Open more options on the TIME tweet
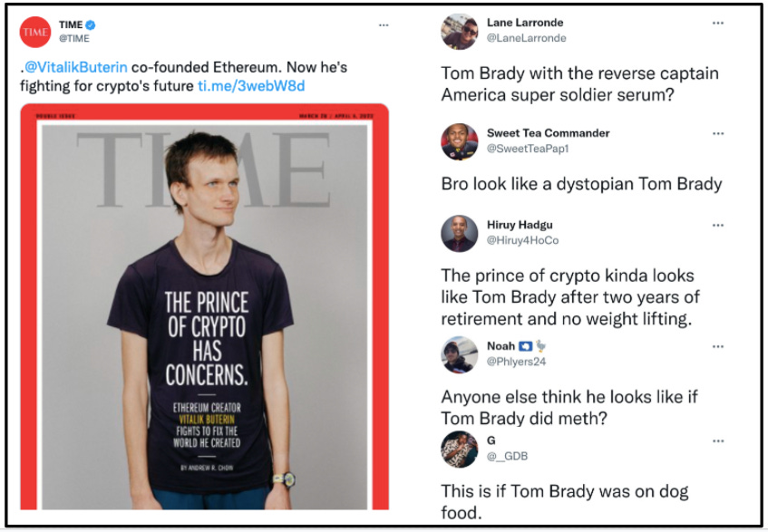Screen dimensions: 768x532 [384, 25]
